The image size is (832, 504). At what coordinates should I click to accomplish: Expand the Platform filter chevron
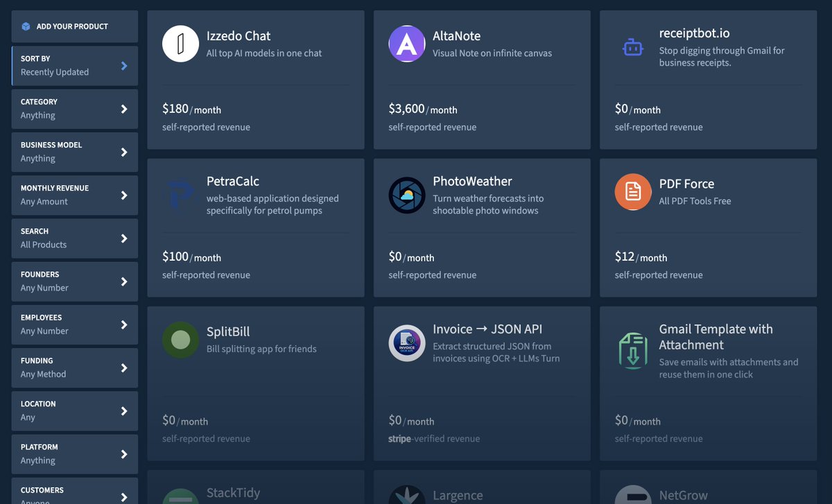tap(124, 454)
